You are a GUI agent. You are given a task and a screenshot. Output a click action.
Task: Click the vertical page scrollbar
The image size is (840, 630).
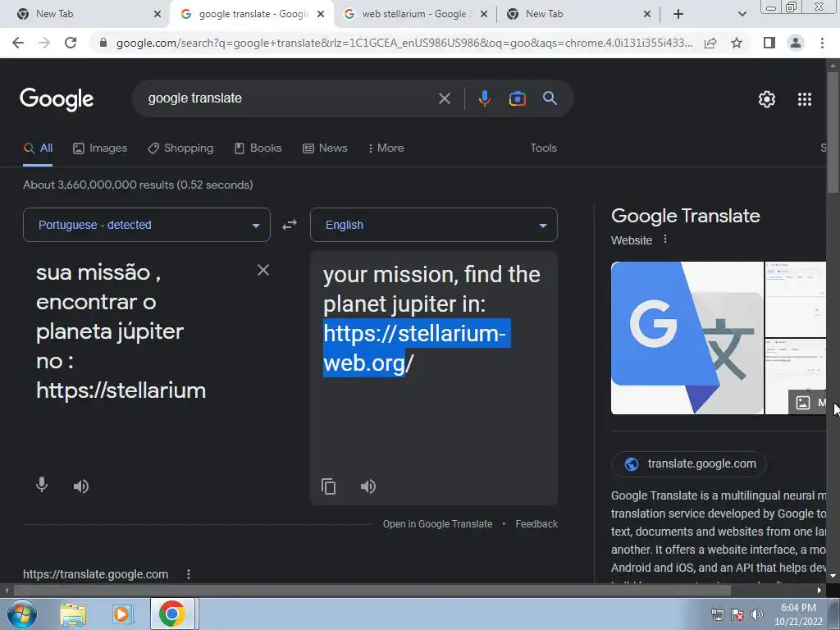(833, 131)
